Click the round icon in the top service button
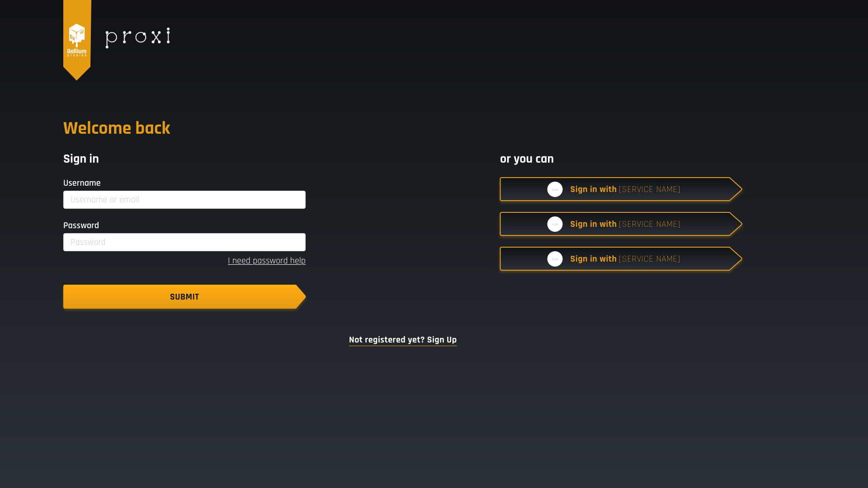The image size is (868, 488). point(555,189)
